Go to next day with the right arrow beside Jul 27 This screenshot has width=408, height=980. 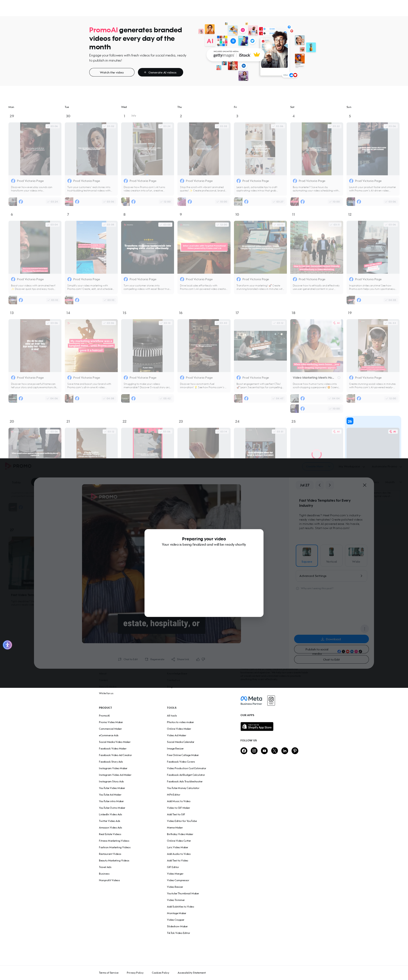click(330, 485)
